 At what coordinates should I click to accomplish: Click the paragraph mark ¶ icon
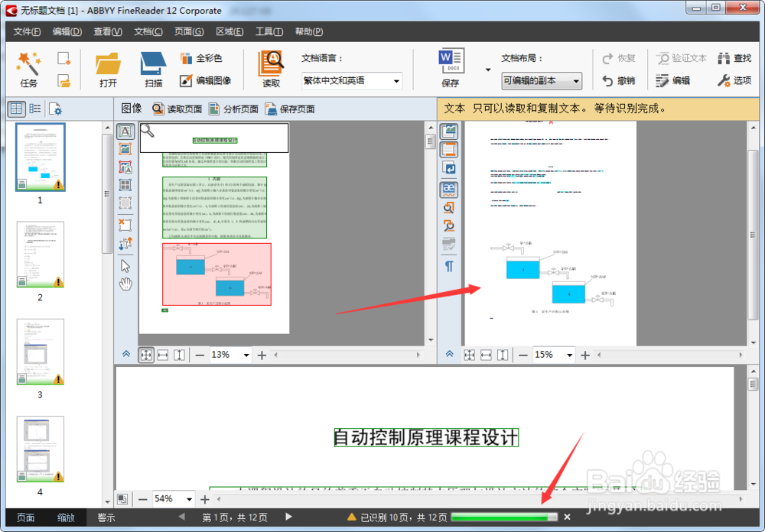(449, 266)
